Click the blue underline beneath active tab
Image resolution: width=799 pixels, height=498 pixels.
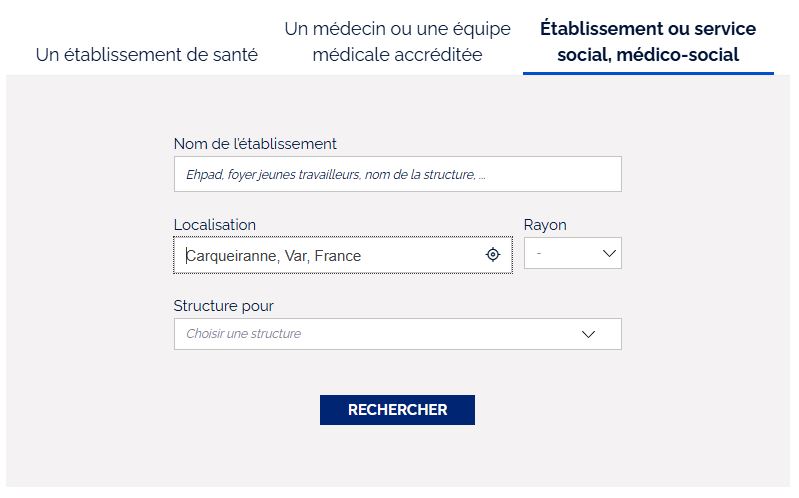648,73
